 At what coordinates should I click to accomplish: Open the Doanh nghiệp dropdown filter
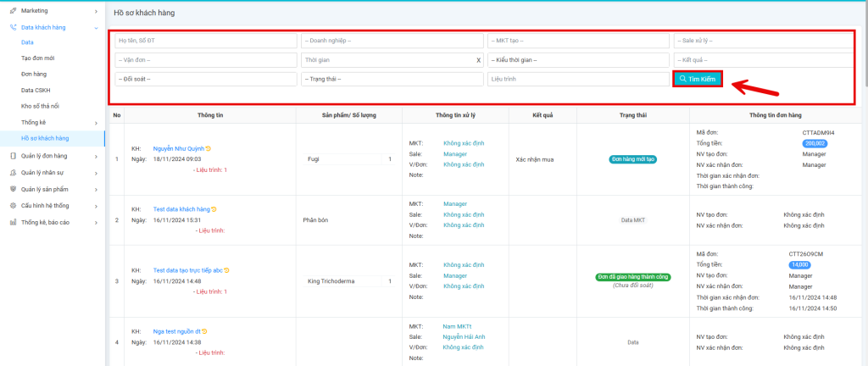(x=392, y=41)
